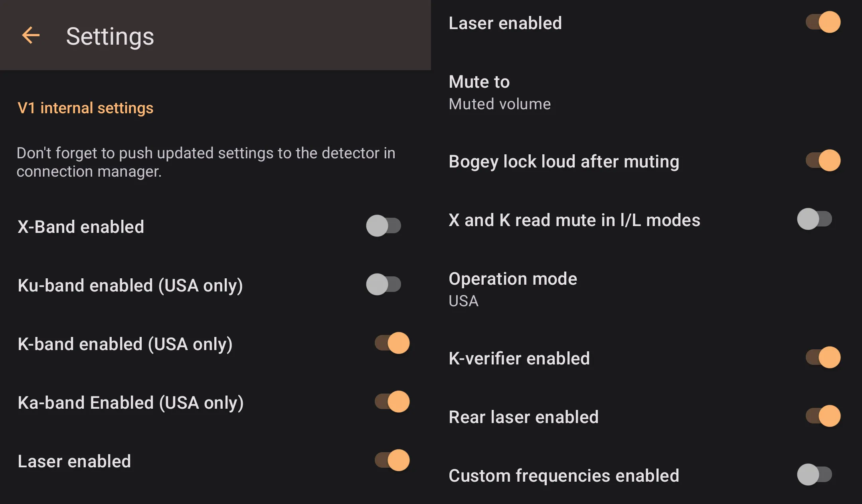Enable X and K read mute switch
Viewport: 862px width, 504px height.
[815, 219]
